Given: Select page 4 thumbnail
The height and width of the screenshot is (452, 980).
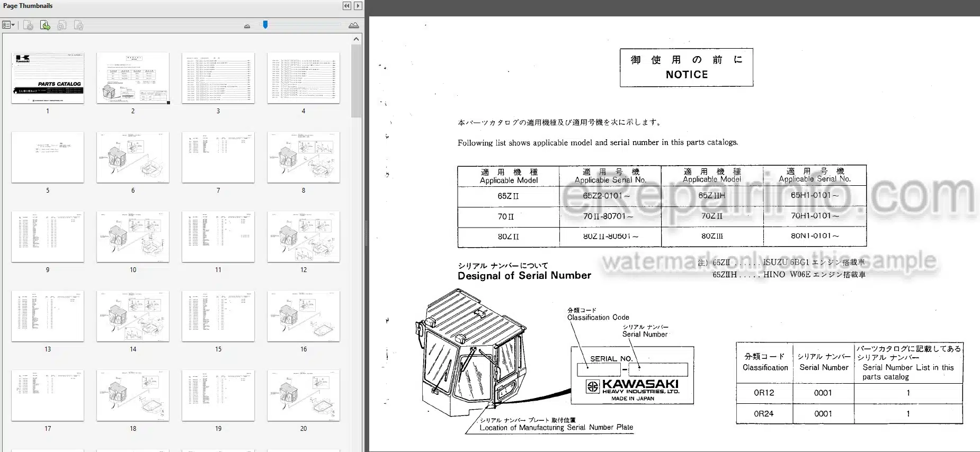Looking at the screenshot, I should click(x=304, y=78).
